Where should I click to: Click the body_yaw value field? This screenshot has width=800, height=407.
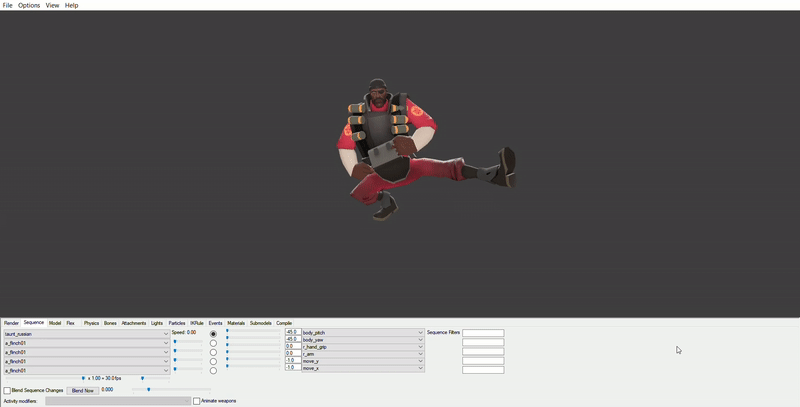click(292, 340)
